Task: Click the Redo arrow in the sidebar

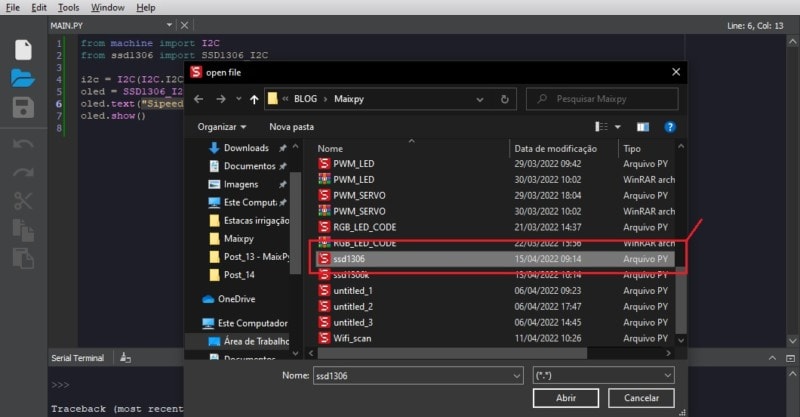Action: click(x=23, y=173)
